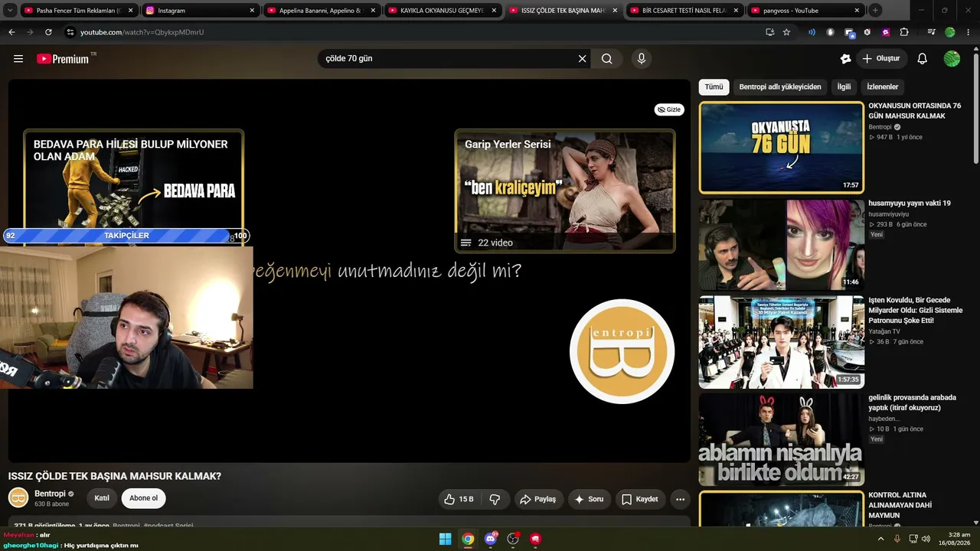Switch to the pangvoss - YouTube tab
Image resolution: width=980 pixels, height=551 pixels.
tap(804, 11)
